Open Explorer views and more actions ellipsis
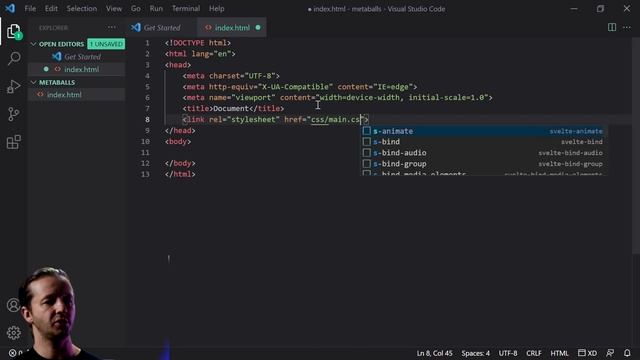The height and width of the screenshot is (360, 640). tap(111, 27)
